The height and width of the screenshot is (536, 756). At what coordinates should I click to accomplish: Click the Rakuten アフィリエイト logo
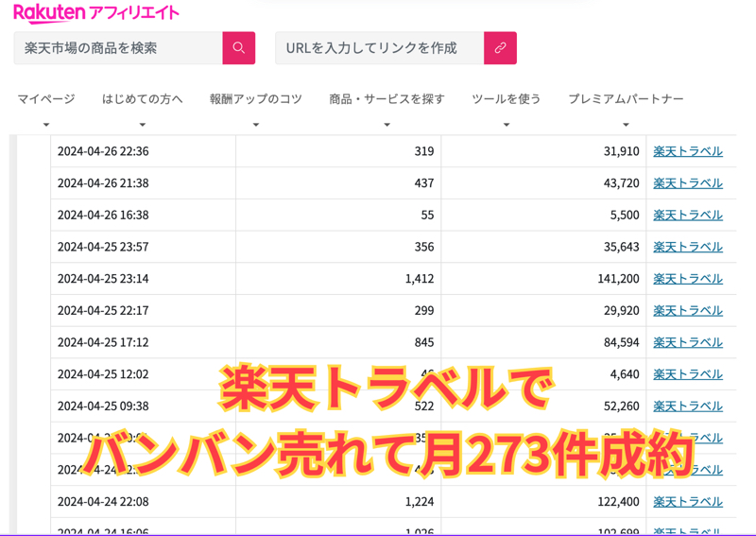pyautogui.click(x=96, y=13)
